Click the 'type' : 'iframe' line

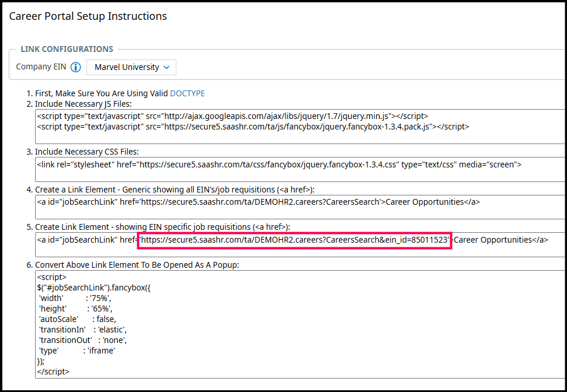click(x=76, y=351)
